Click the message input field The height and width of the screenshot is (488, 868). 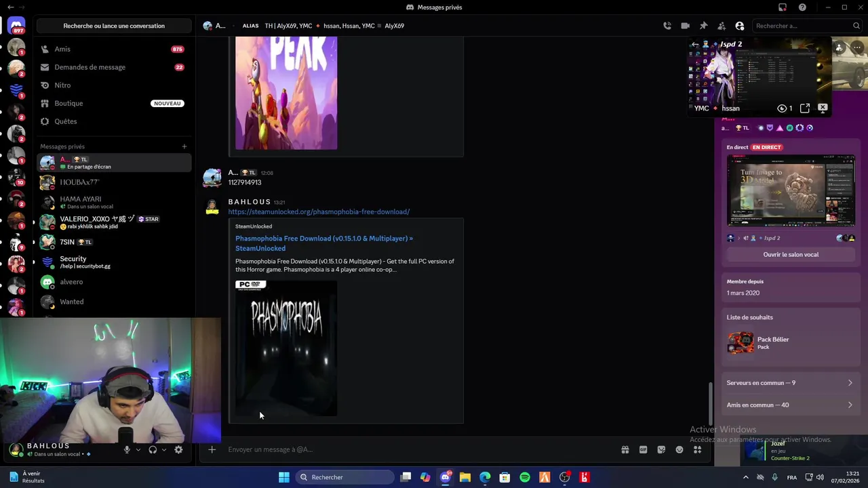pos(420,449)
